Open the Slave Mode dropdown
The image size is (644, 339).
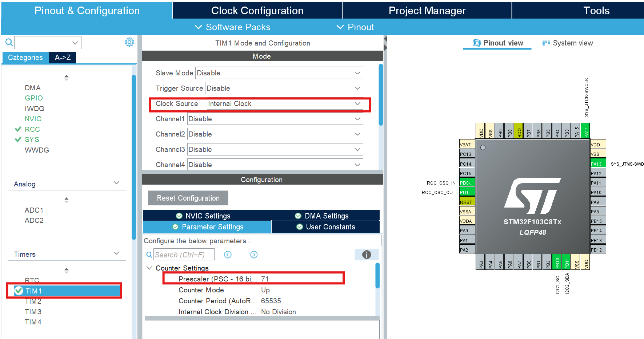[x=279, y=73]
